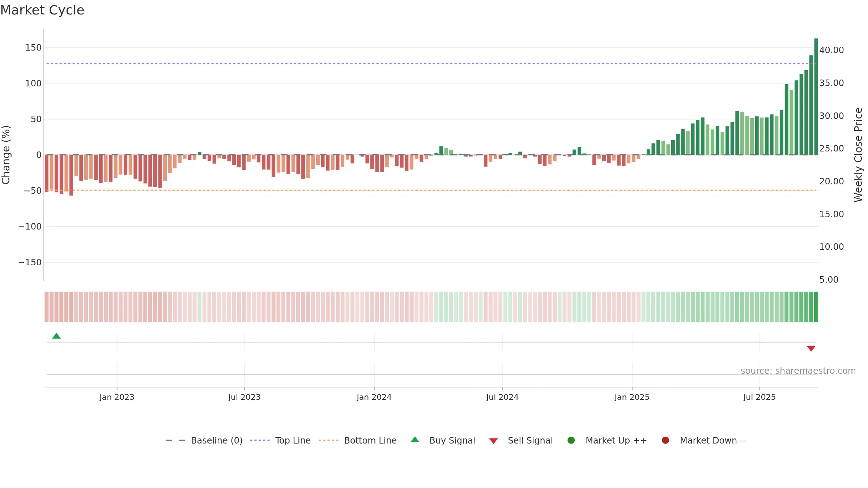Click the purple dotted line legend sample
Image resolution: width=868 pixels, height=488 pixels.
260,440
